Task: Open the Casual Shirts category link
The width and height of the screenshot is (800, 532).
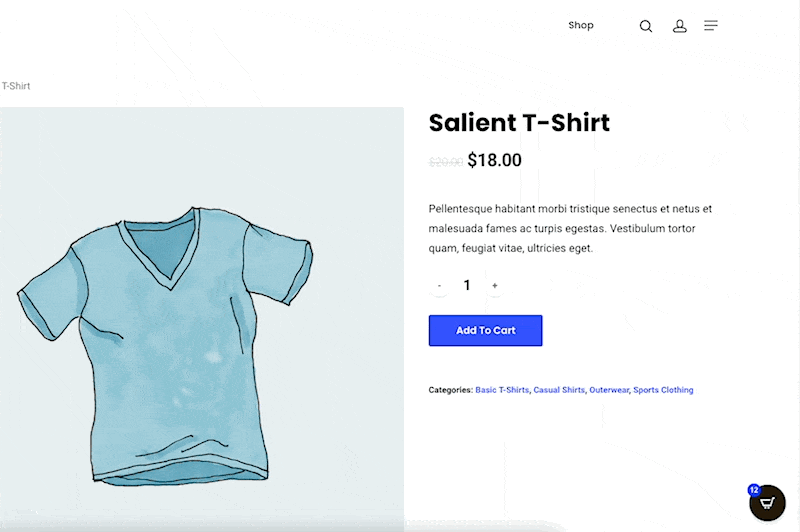Action: (x=559, y=390)
